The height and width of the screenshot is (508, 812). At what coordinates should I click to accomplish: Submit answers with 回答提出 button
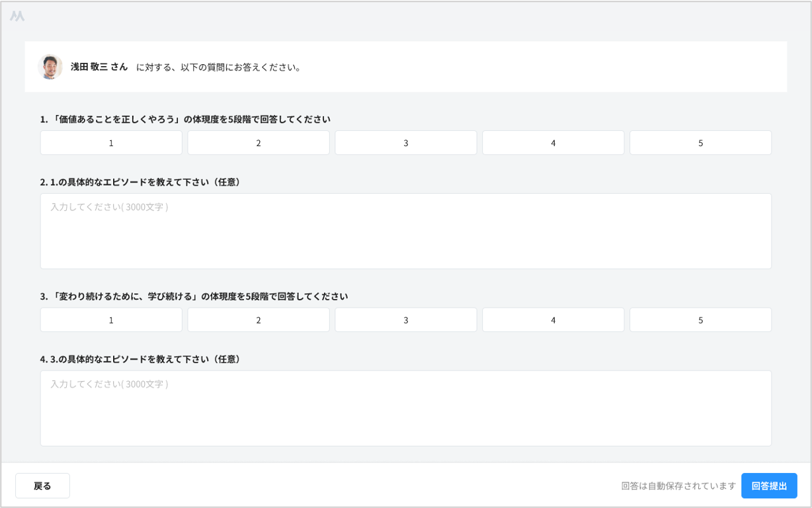(x=769, y=486)
